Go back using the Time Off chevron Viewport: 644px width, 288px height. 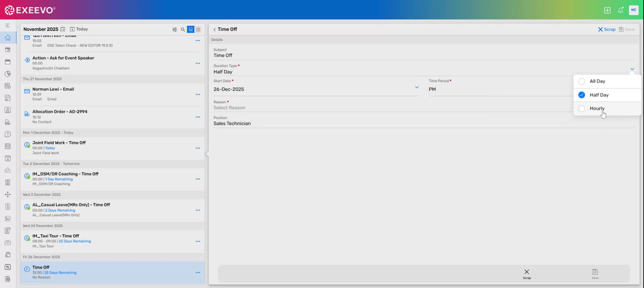click(215, 30)
